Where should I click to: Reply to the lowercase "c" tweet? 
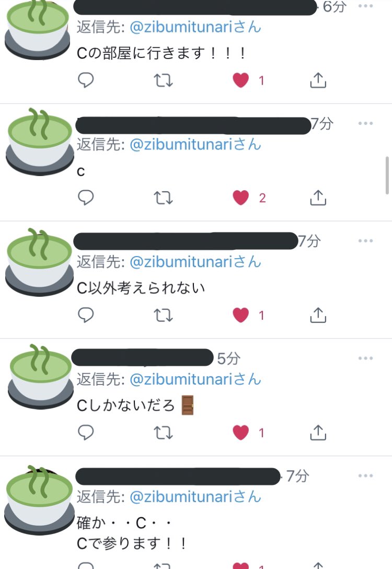point(86,198)
